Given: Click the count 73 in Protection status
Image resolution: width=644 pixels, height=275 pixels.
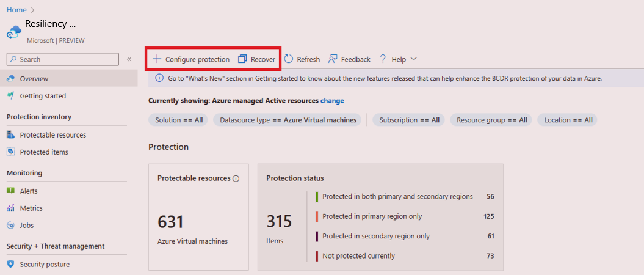Looking at the screenshot, I should (490, 255).
